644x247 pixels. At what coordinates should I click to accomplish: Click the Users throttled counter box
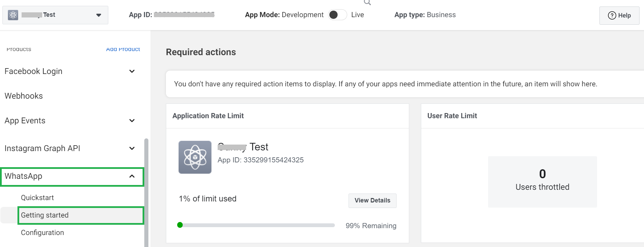542,182
